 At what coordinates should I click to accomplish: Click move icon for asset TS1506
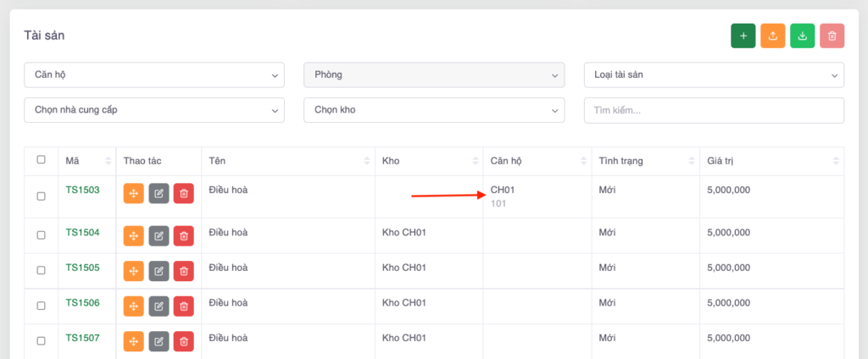click(x=133, y=307)
